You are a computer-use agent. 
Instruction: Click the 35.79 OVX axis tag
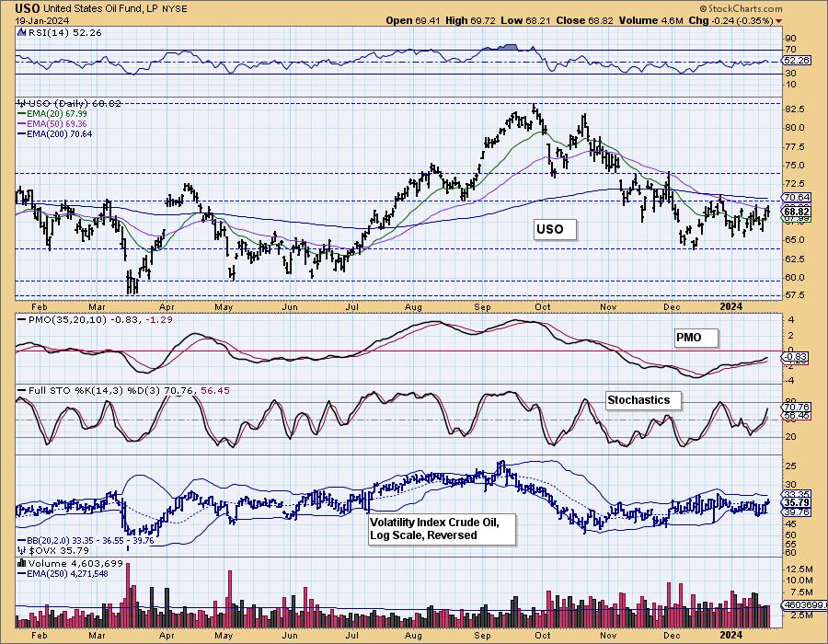[x=797, y=502]
